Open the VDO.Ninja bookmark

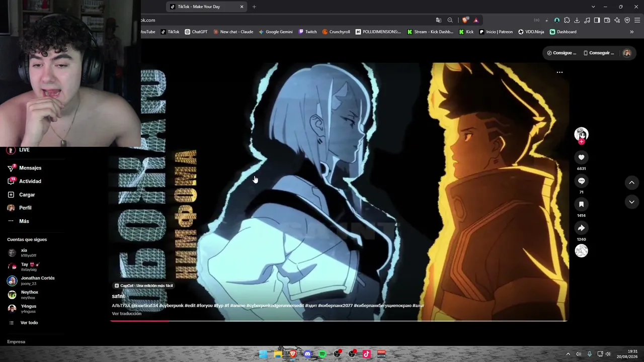coord(531,32)
